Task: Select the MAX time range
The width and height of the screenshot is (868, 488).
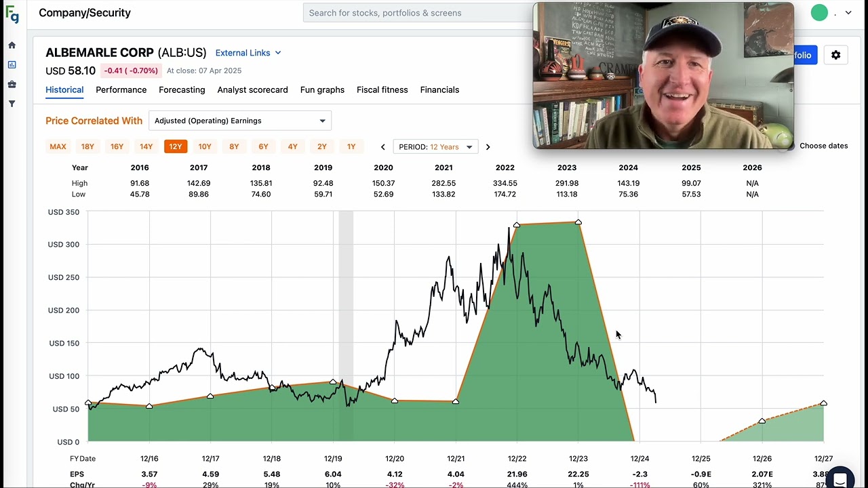Action: coord(58,146)
